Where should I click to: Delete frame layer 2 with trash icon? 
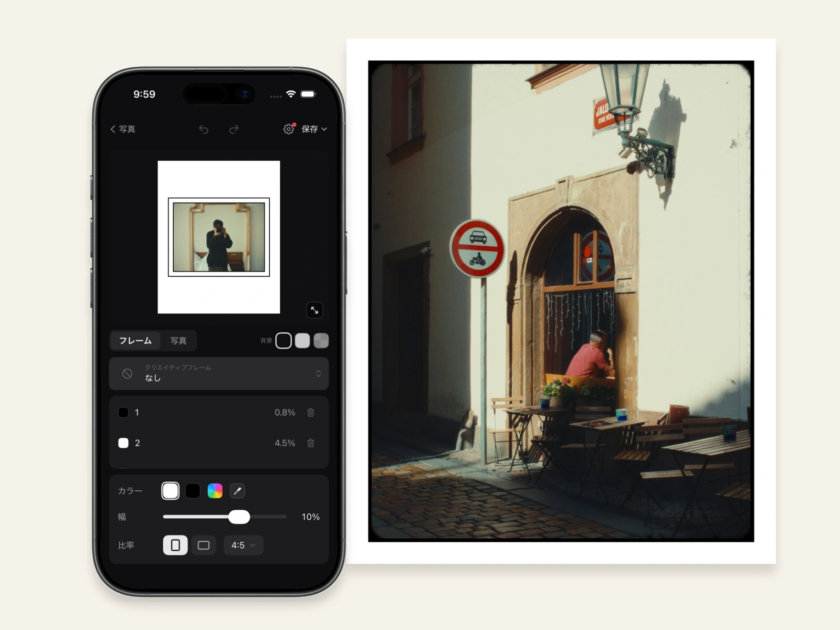point(311,443)
